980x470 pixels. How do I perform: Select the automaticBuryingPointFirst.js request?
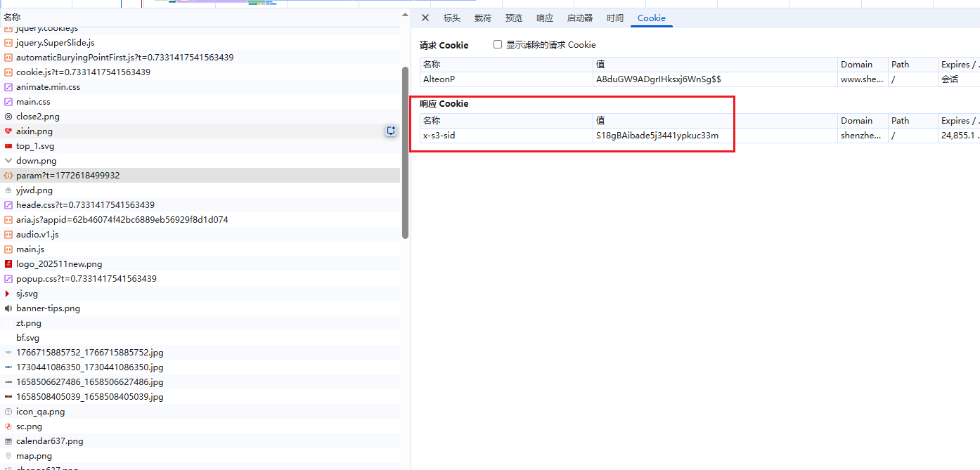pos(200,58)
